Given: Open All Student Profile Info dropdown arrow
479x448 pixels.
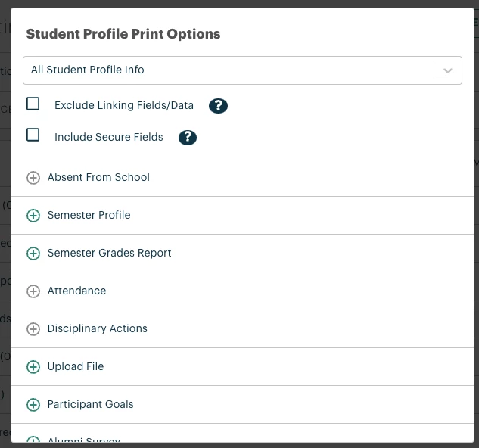Looking at the screenshot, I should pos(448,70).
